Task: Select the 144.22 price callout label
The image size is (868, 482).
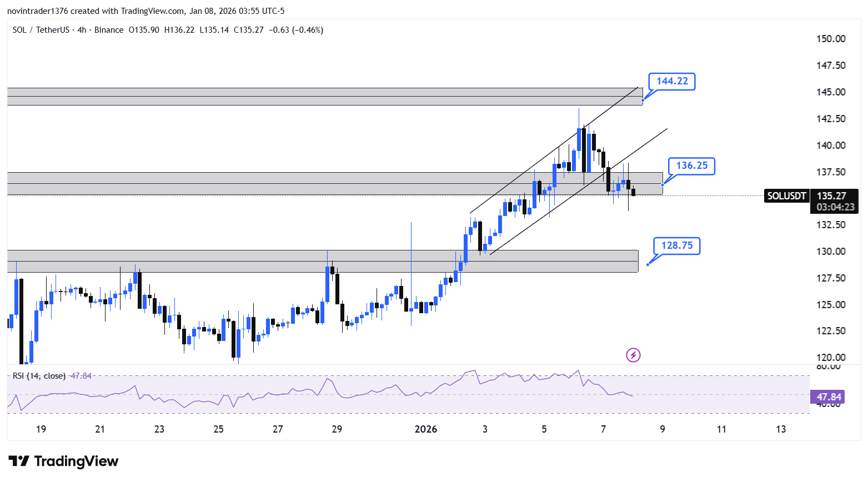Action: click(672, 81)
